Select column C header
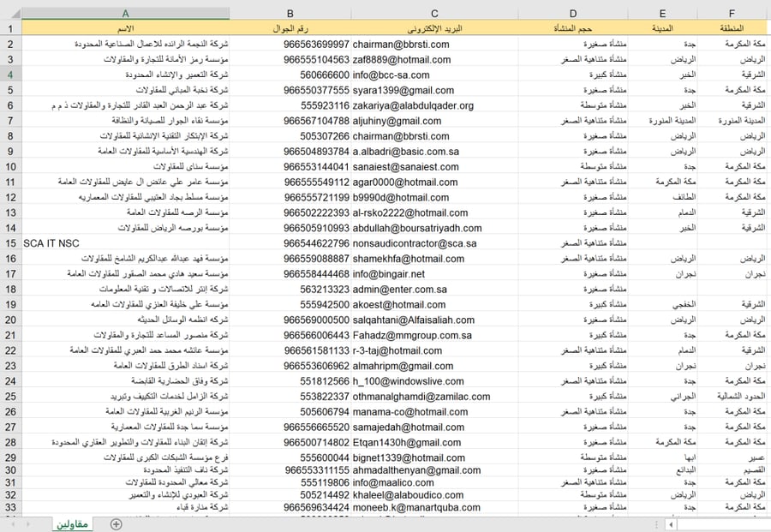Image resolution: width=771 pixels, height=532 pixels. coord(434,14)
